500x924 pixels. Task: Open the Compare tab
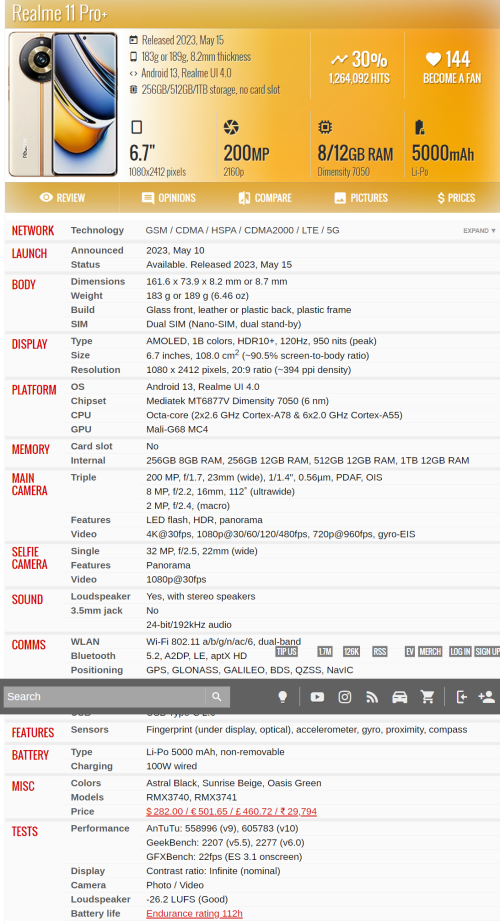(x=265, y=198)
